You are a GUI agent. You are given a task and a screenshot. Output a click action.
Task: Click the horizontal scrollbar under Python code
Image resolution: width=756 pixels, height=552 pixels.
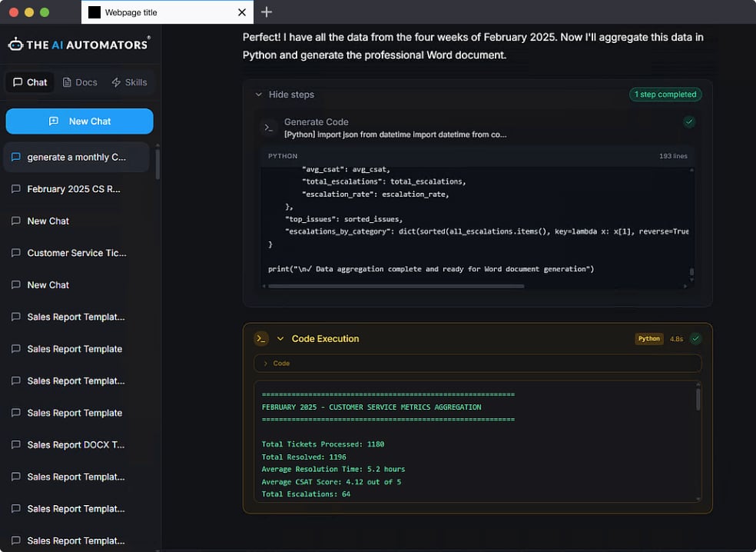pyautogui.click(x=396, y=286)
